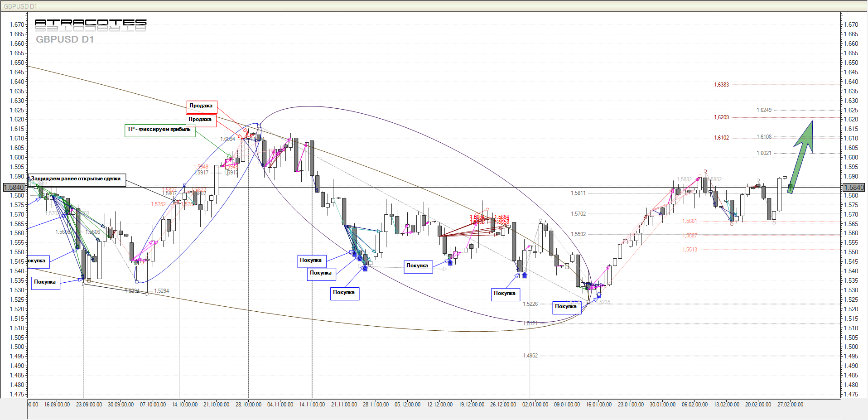
Task: Click the 30.01:00.00 date on the time axis
Action: coord(662,405)
